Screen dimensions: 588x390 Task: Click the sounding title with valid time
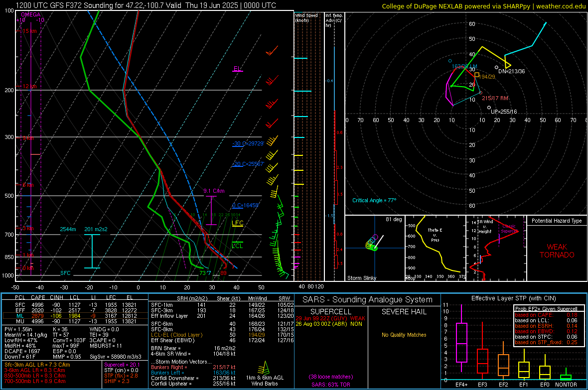click(146, 5)
